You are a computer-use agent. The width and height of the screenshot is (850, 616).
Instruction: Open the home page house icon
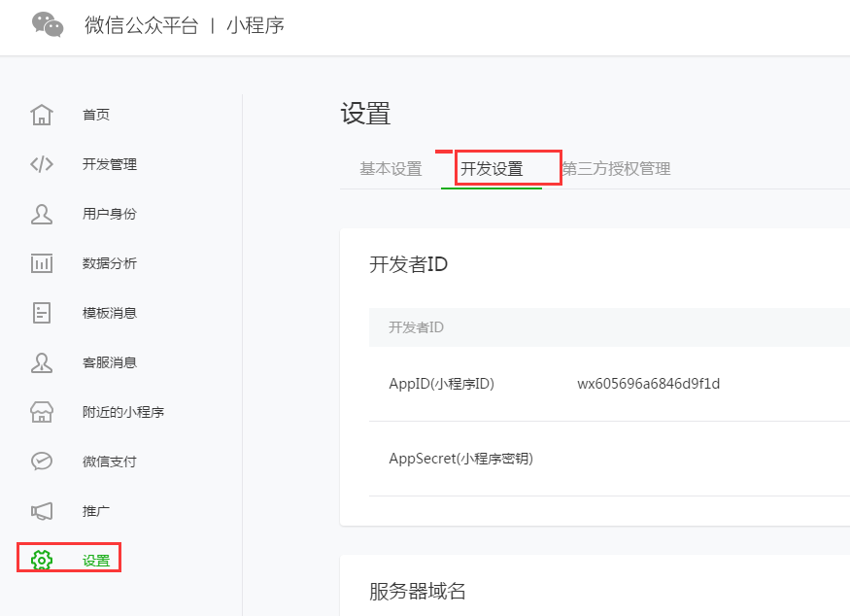pyautogui.click(x=42, y=115)
